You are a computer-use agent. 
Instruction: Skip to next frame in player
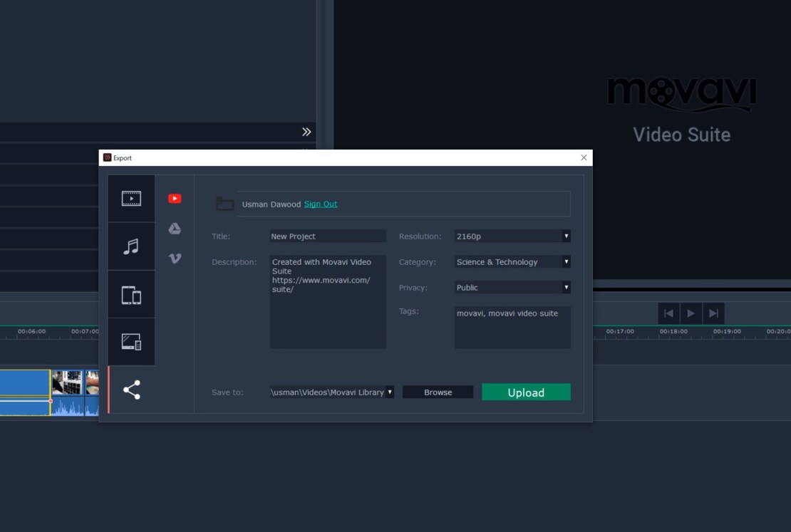(713, 313)
